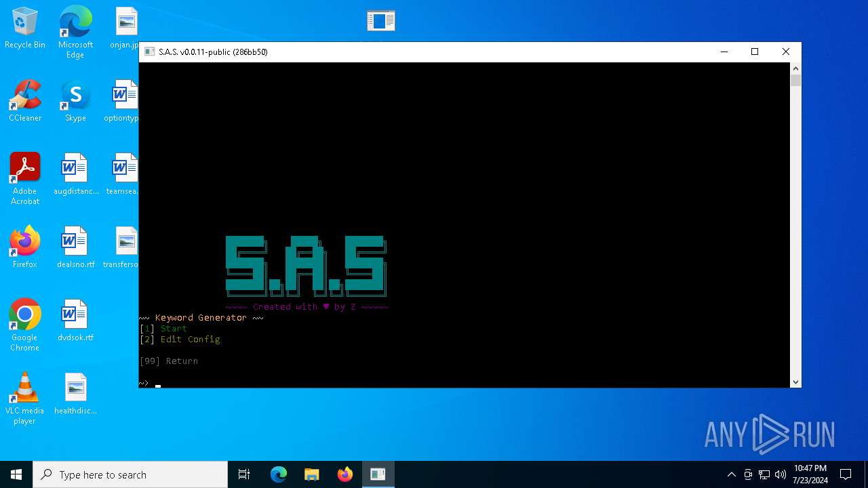The image size is (868, 488).
Task: Maximize the S.A.S. console window
Action: point(755,52)
